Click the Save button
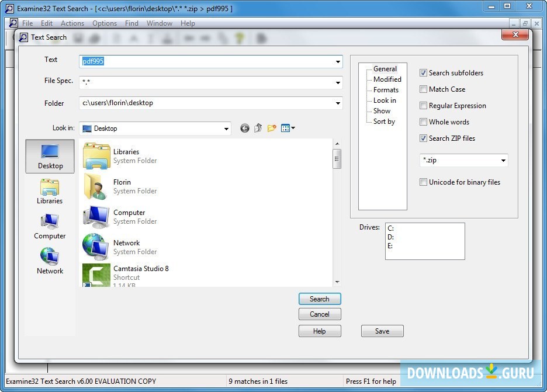Viewport: 547px width, 392px height. coord(382,331)
